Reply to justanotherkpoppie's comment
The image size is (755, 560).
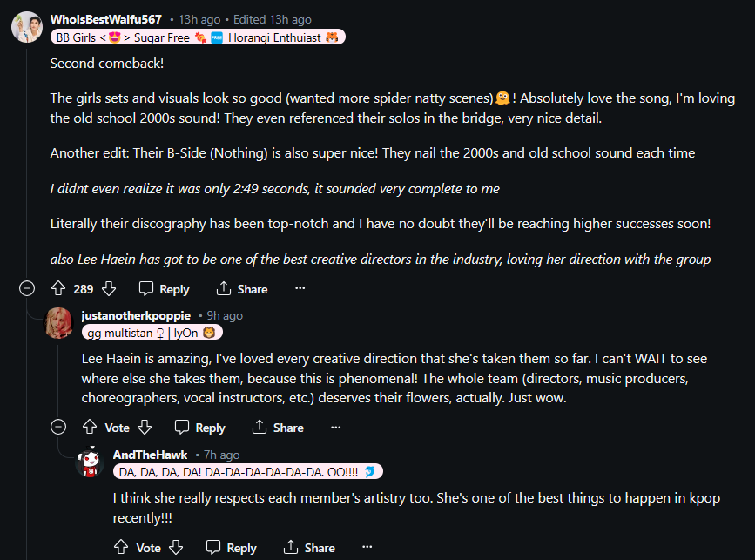pyautogui.click(x=199, y=427)
